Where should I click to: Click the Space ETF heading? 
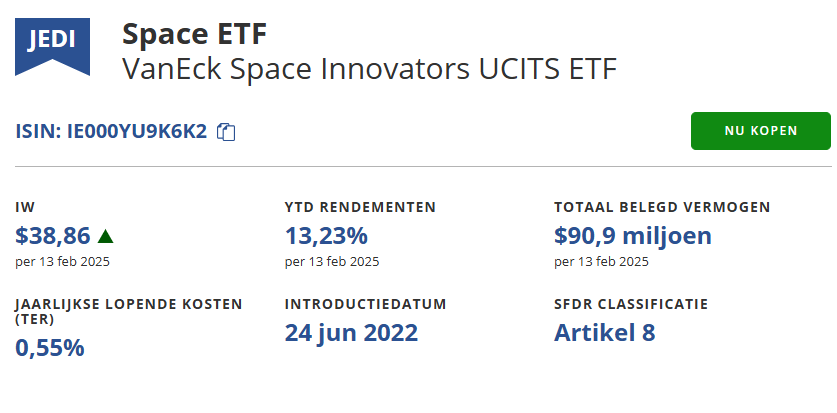[x=194, y=34]
